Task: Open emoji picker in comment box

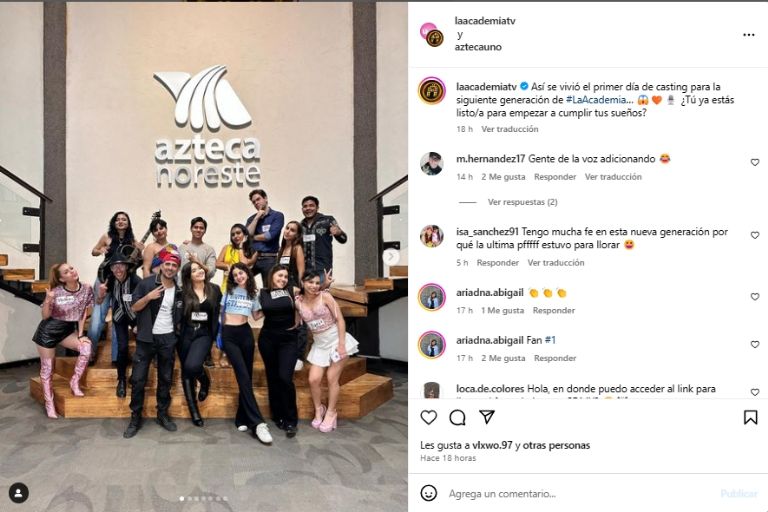Action: pos(429,493)
